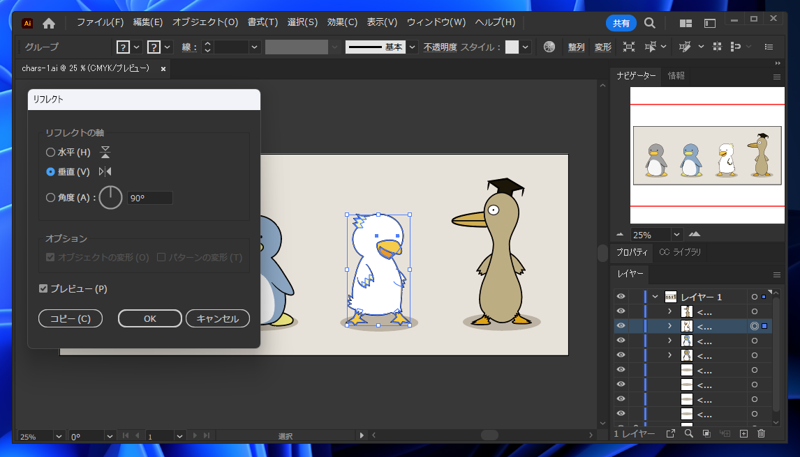The height and width of the screenshot is (457, 800).
Task: Click the create new layer icon
Action: click(x=743, y=434)
